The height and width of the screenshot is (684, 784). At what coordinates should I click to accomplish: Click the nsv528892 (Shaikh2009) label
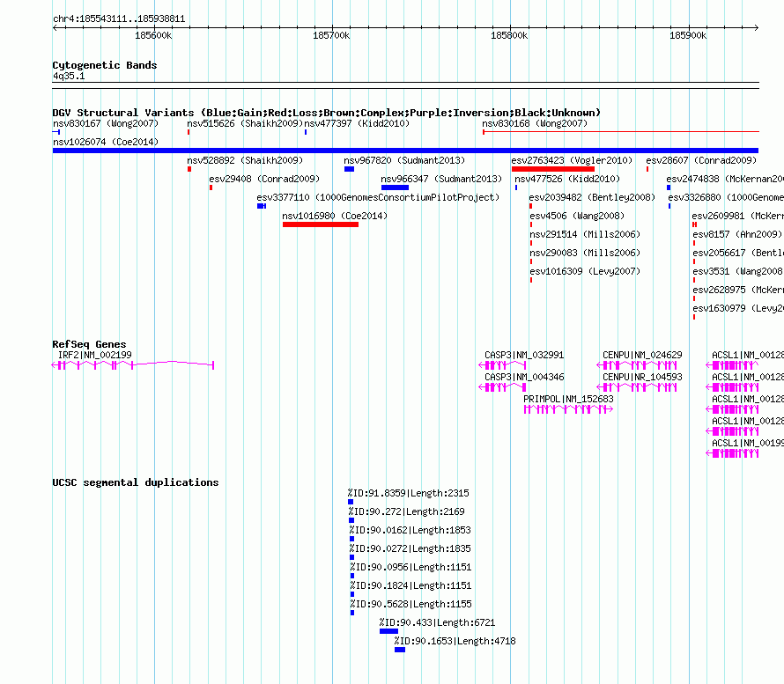[245, 160]
